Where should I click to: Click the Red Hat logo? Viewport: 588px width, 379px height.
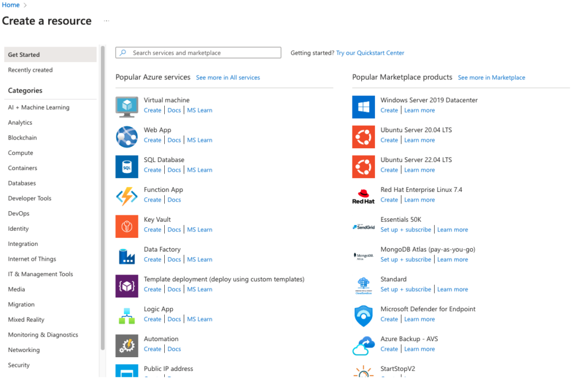point(363,196)
